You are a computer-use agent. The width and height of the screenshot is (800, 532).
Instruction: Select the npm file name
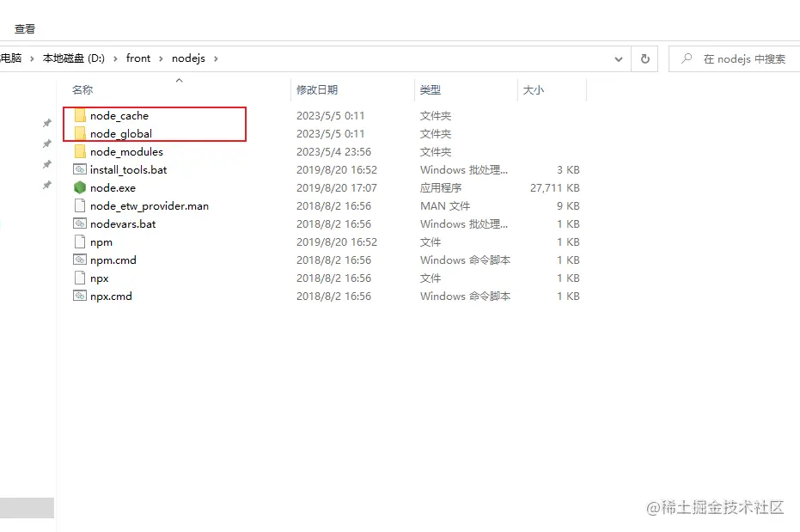[x=101, y=242]
